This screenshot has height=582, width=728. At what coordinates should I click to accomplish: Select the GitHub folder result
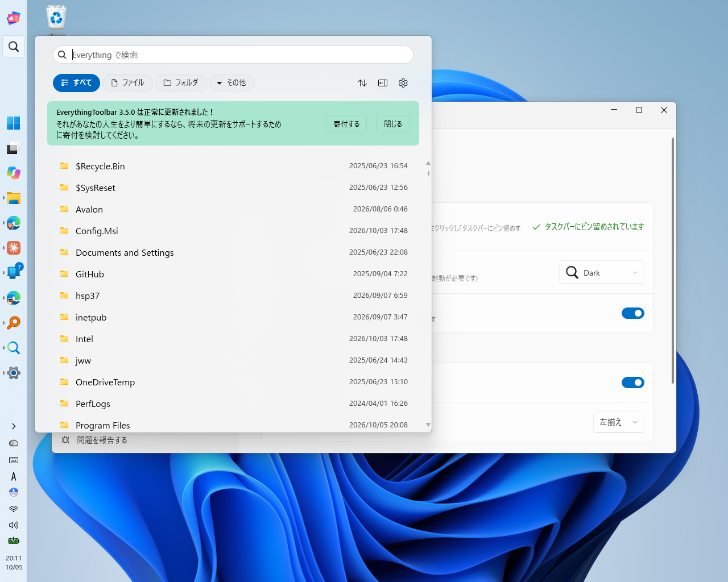[233, 274]
